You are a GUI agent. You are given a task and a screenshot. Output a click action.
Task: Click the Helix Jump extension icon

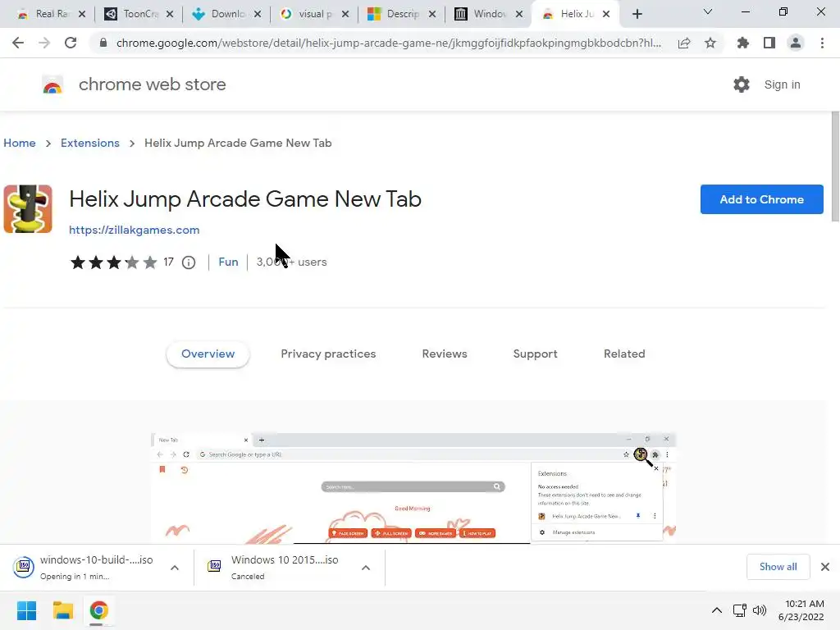point(28,209)
